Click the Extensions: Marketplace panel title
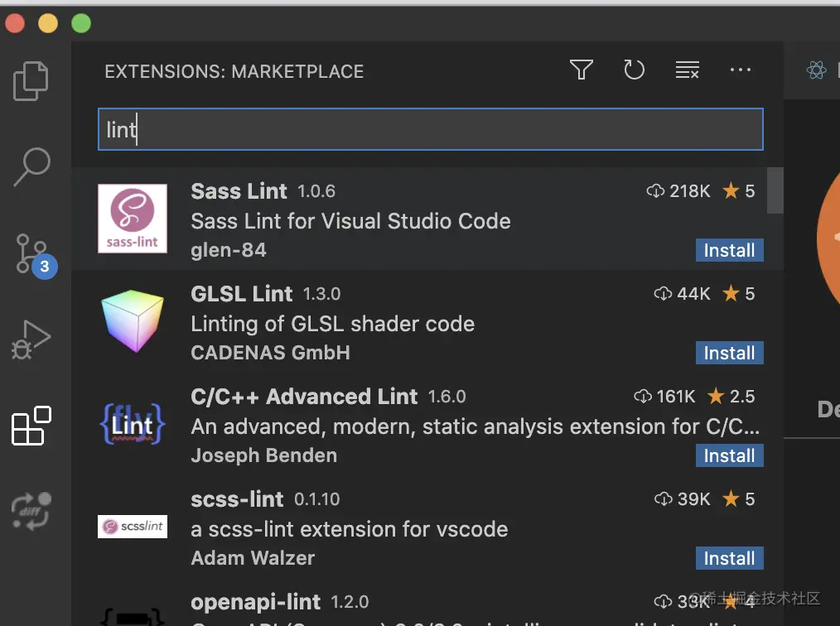840x626 pixels. pyautogui.click(x=234, y=72)
